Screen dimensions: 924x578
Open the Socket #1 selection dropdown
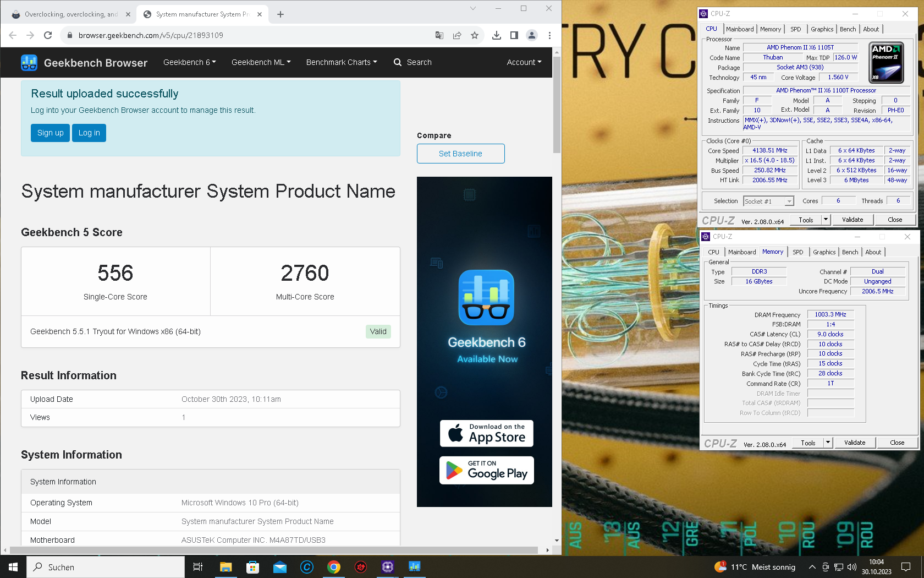tap(769, 201)
